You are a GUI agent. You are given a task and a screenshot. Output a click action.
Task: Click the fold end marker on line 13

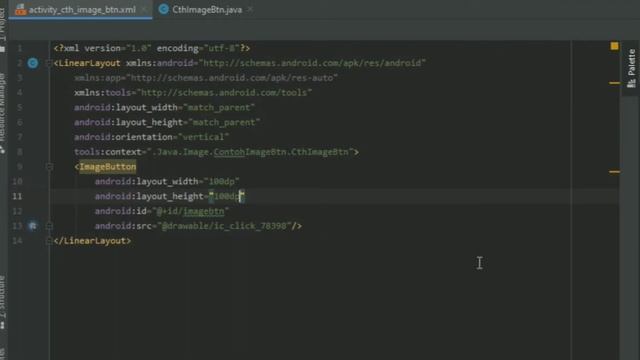(49, 226)
